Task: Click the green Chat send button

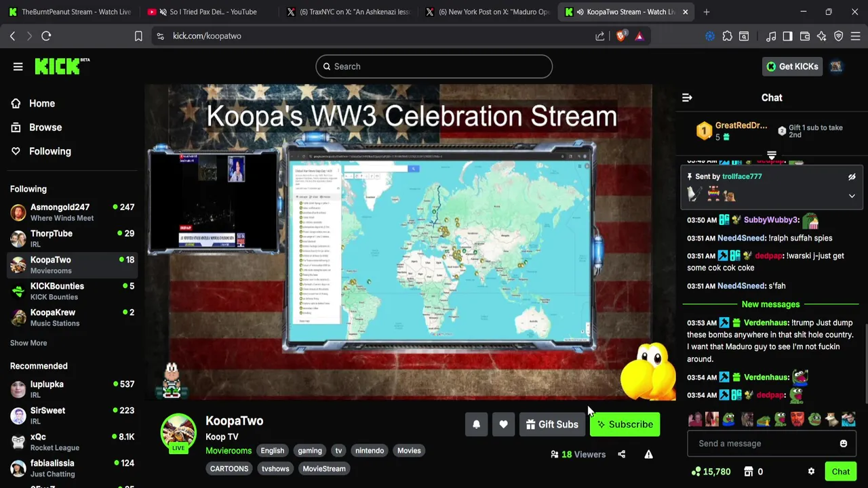Action: tap(841, 472)
